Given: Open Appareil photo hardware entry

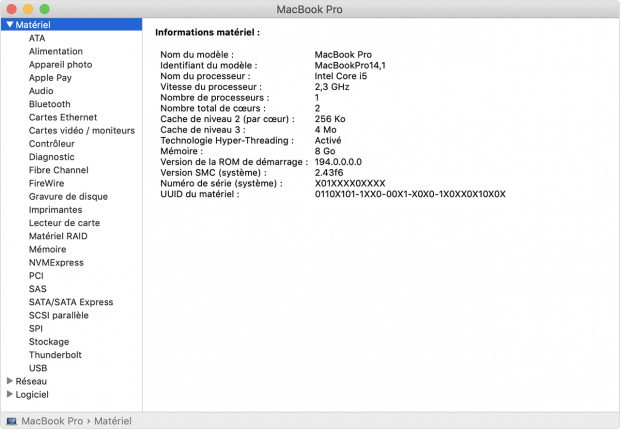Looking at the screenshot, I should [x=60, y=64].
